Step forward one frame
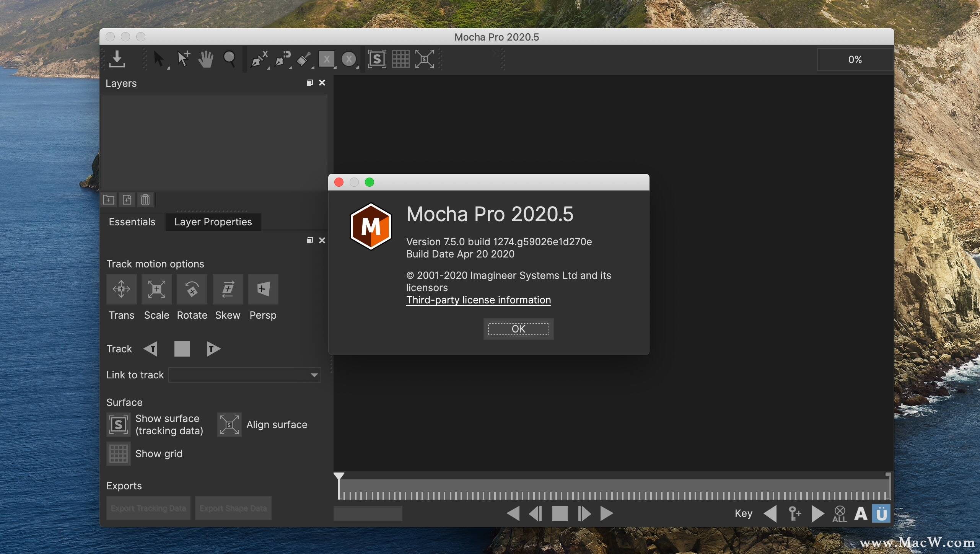 [584, 513]
